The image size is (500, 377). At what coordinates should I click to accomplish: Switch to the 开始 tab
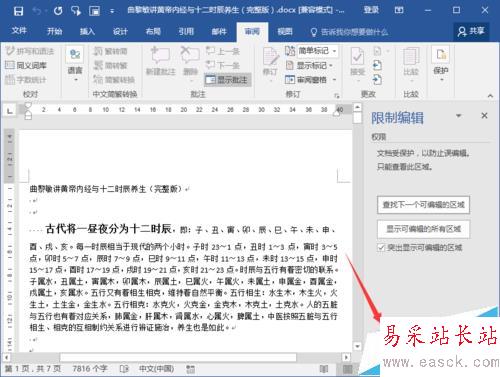[x=54, y=31]
